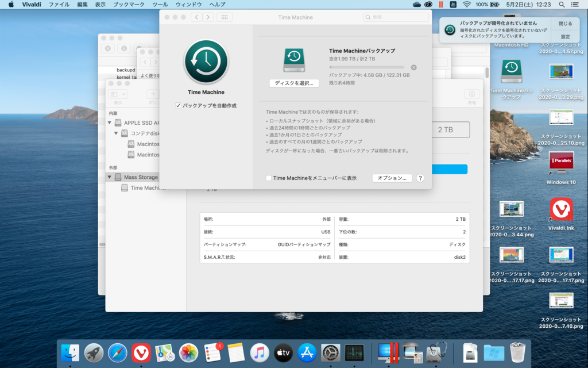Uncheck the automatic backup checkbox
This screenshot has height=368, width=588.
point(179,106)
